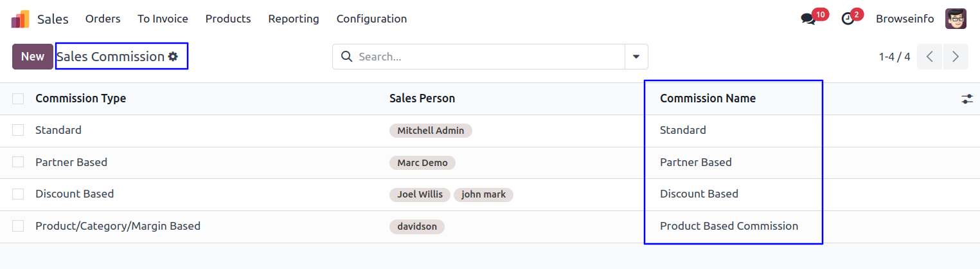The height and width of the screenshot is (269, 980).
Task: Click into the Search input field
Action: [x=488, y=57]
